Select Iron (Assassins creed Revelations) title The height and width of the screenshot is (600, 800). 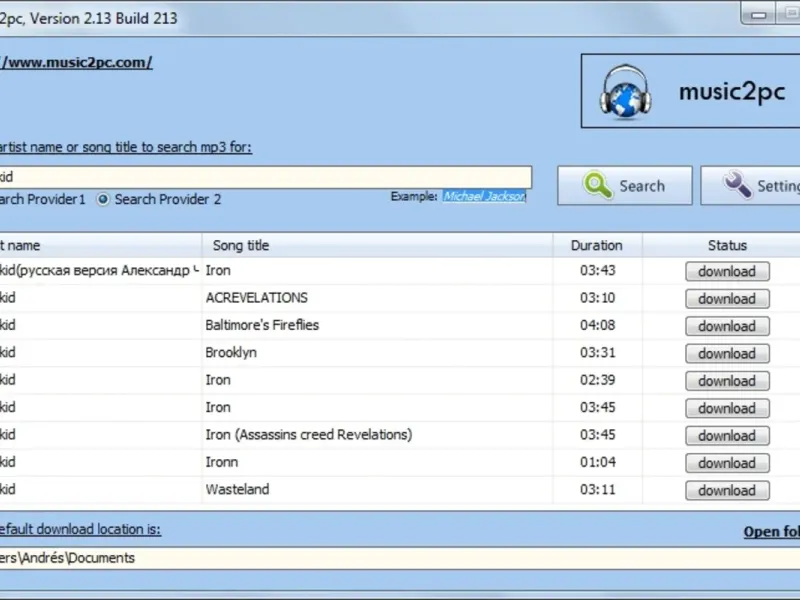pos(309,435)
